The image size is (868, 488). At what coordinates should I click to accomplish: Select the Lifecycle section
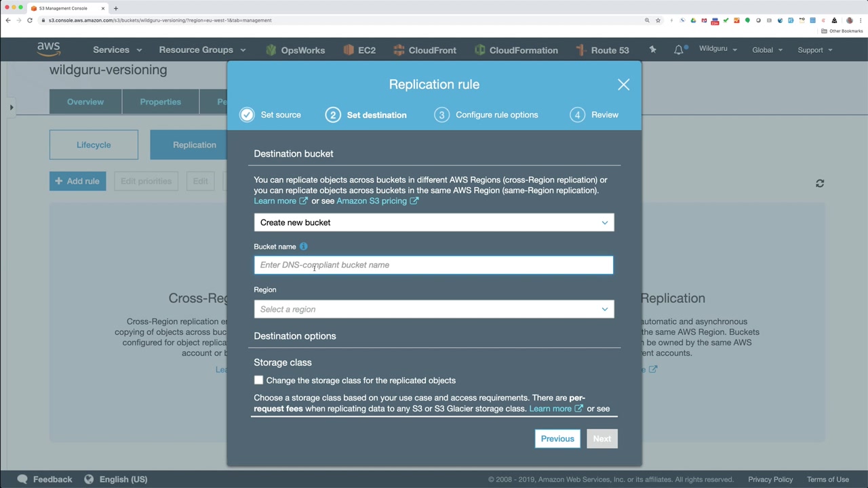pos(94,145)
